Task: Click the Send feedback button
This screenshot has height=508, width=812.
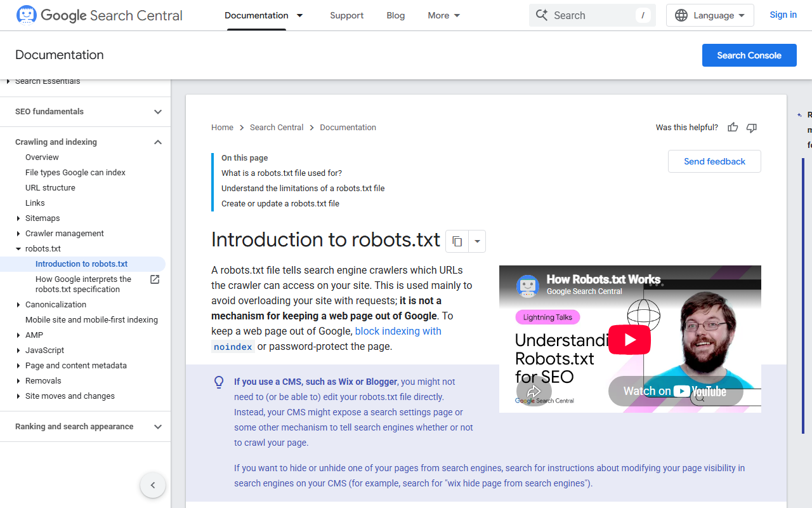Action: coord(714,161)
